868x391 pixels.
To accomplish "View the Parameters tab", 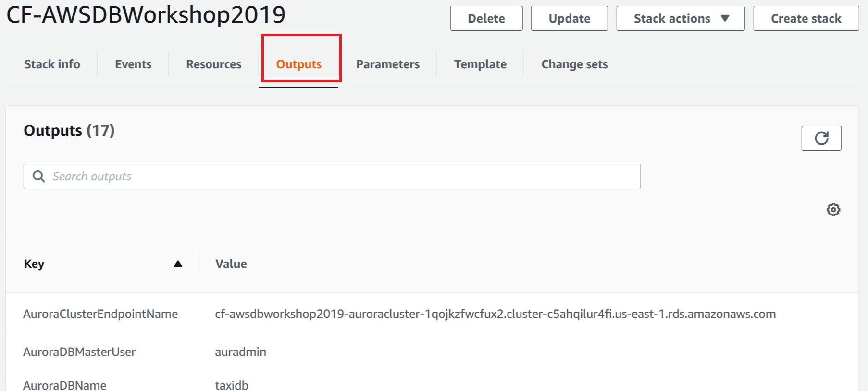I will (x=388, y=64).
